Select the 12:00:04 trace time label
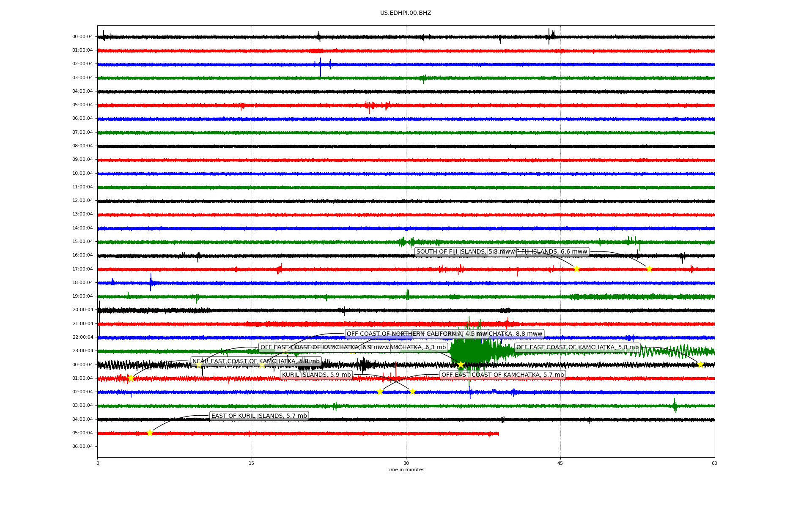This screenshot has width=812, height=508. (82, 201)
